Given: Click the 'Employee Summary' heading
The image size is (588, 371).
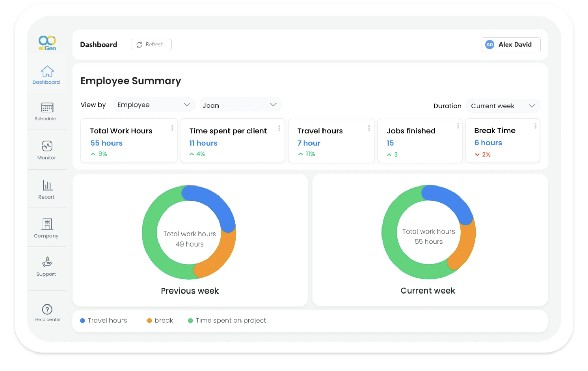Looking at the screenshot, I should pos(131,81).
